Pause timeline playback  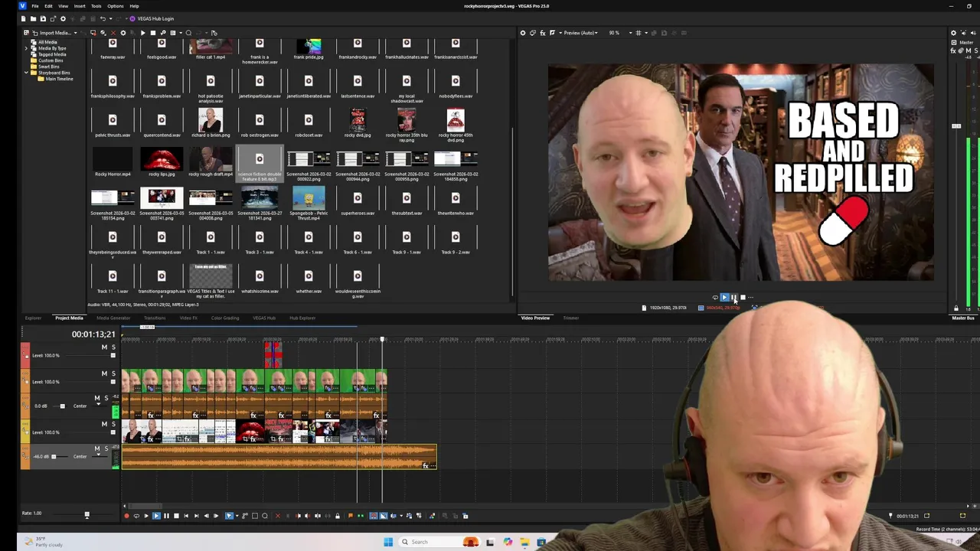[166, 516]
